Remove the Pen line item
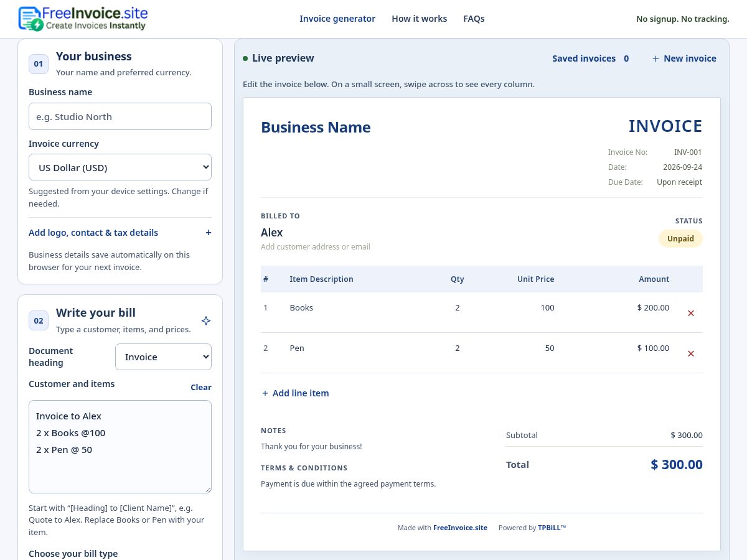747x560 pixels. [690, 353]
